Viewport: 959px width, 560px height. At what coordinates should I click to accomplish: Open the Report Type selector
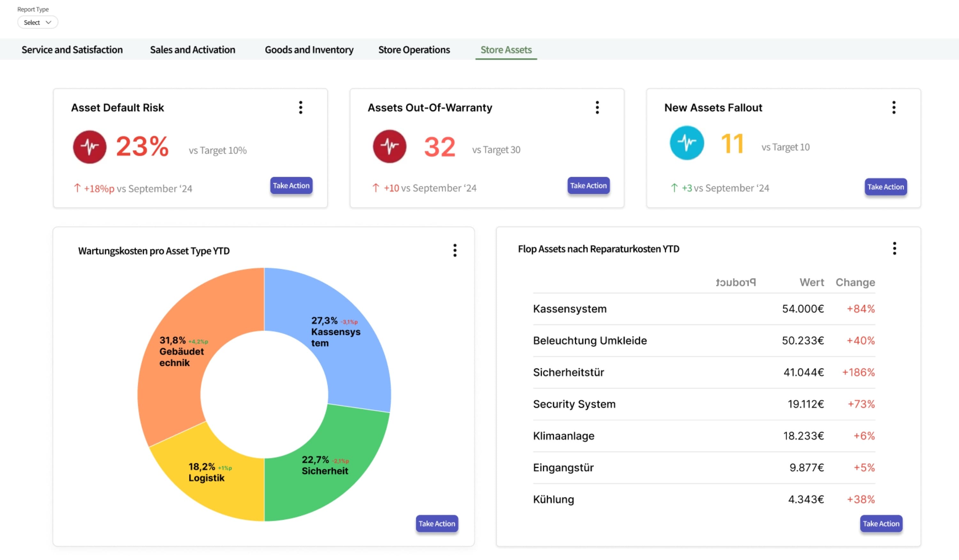click(x=37, y=22)
